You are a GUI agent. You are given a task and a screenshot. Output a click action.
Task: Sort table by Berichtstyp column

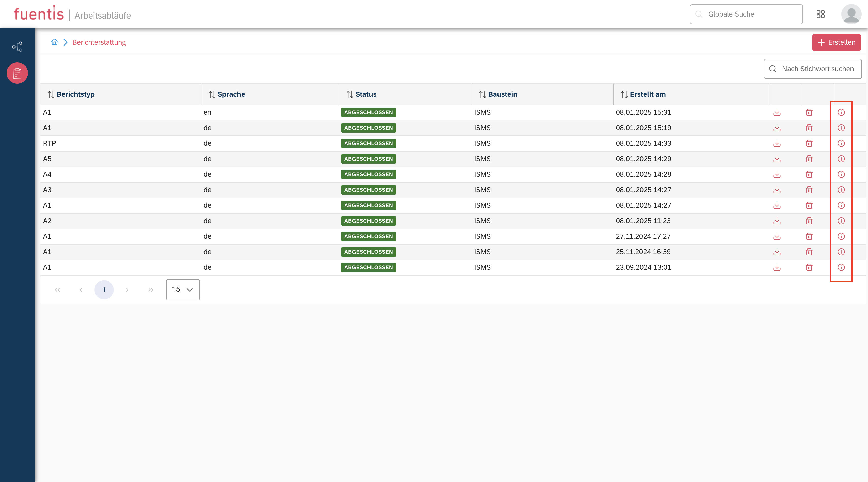[71, 95]
